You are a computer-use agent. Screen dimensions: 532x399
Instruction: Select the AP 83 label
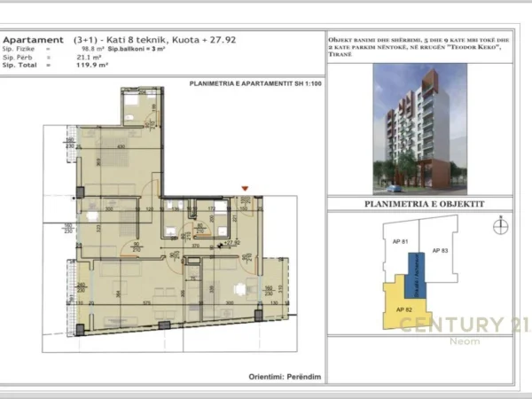(x=441, y=251)
